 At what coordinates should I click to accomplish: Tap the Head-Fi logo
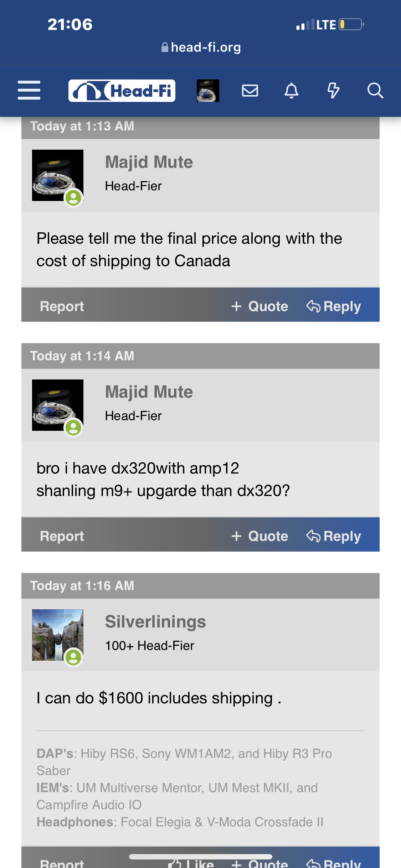click(x=122, y=91)
